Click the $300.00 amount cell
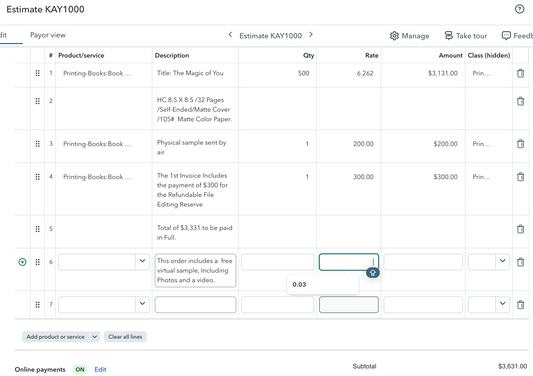 (x=445, y=177)
